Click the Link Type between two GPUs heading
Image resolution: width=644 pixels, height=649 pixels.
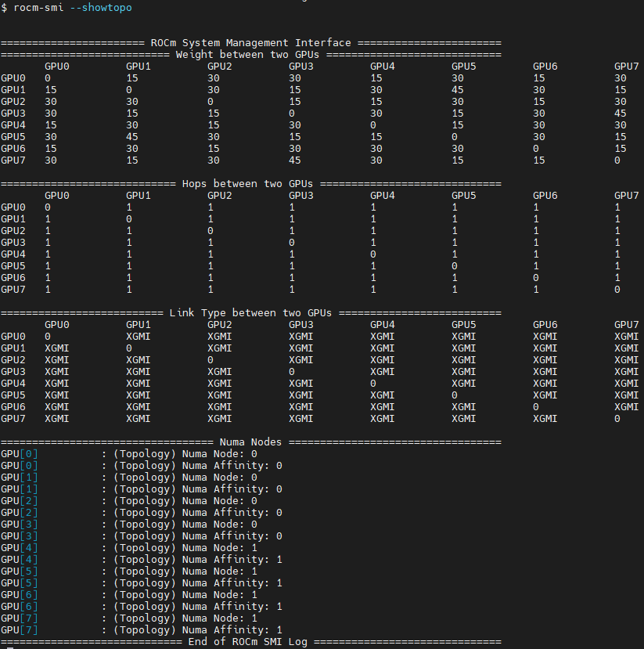coord(250,312)
